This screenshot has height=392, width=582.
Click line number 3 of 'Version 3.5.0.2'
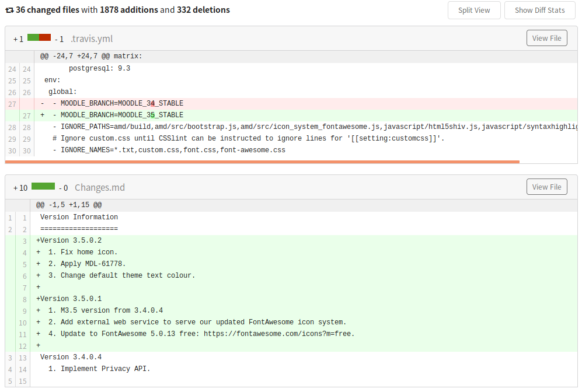tap(25, 241)
